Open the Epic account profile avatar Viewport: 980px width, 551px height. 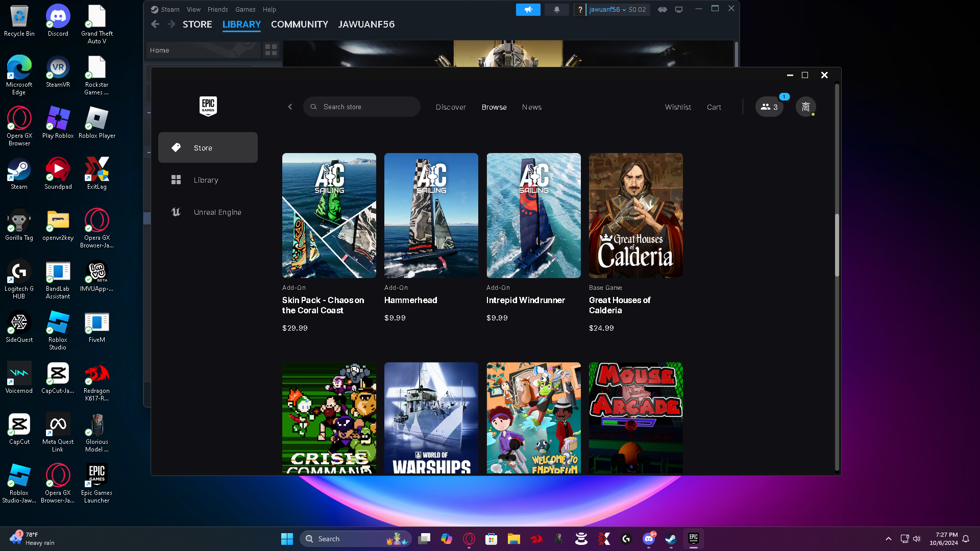805,107
